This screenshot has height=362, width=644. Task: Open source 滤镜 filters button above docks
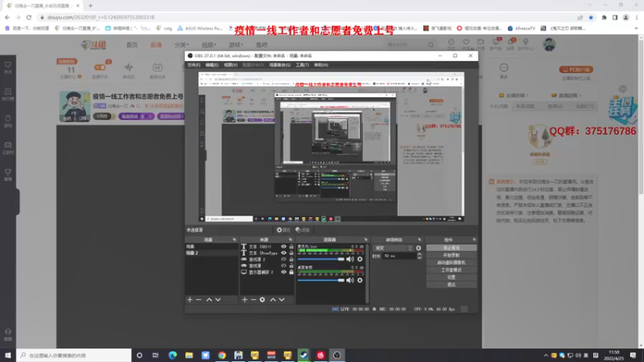303,230
